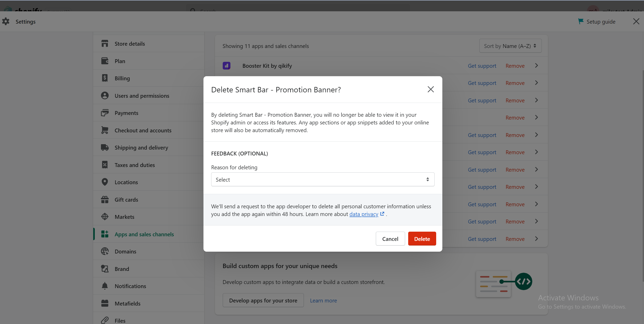
Task: Open the Setup guide
Action: click(x=597, y=22)
